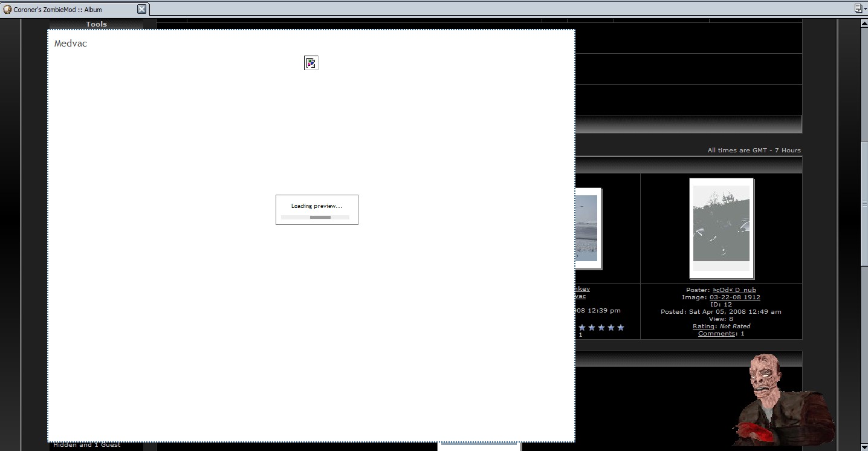The width and height of the screenshot is (868, 451).
Task: Click the leftmost visible rating star
Action: [x=582, y=328]
